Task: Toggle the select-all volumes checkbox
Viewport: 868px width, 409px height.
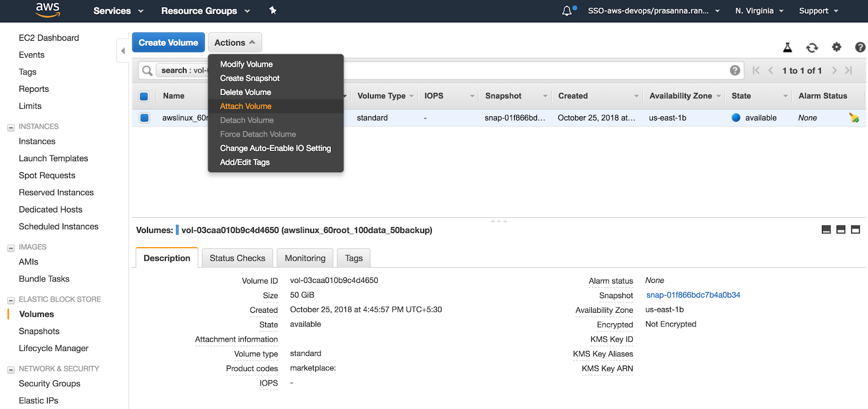Action: (x=144, y=96)
